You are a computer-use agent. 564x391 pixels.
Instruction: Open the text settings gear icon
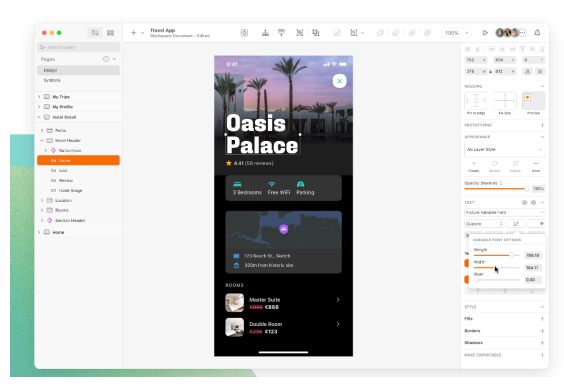click(x=533, y=203)
